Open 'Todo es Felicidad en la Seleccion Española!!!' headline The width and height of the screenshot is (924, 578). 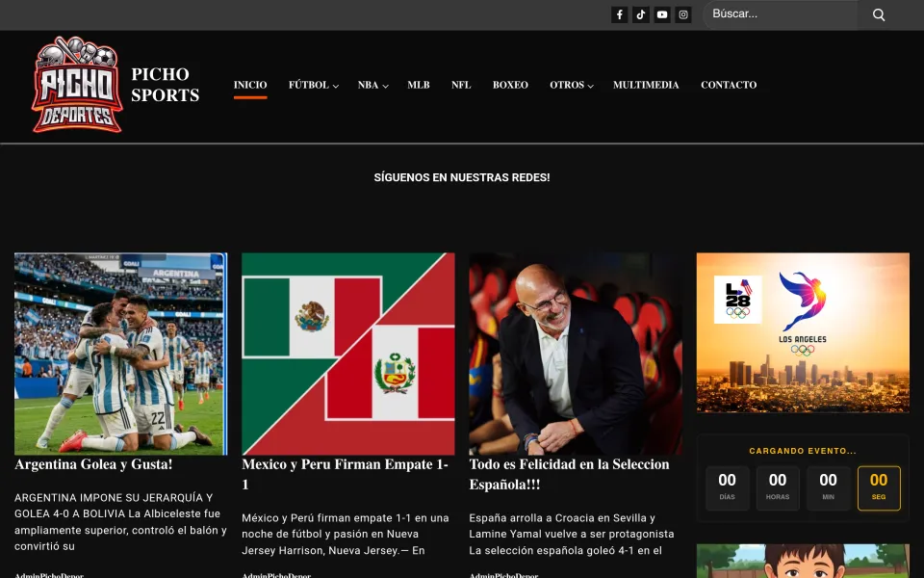click(x=569, y=474)
